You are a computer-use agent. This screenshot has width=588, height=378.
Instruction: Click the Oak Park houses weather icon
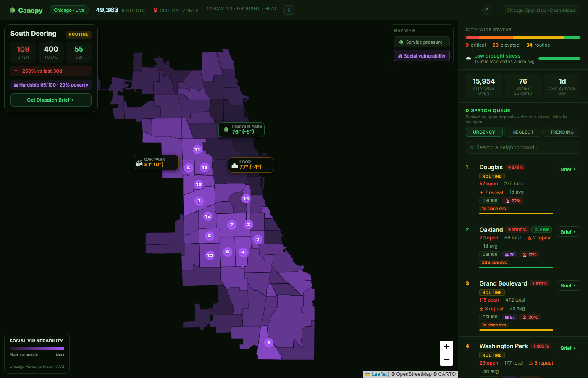click(x=139, y=163)
